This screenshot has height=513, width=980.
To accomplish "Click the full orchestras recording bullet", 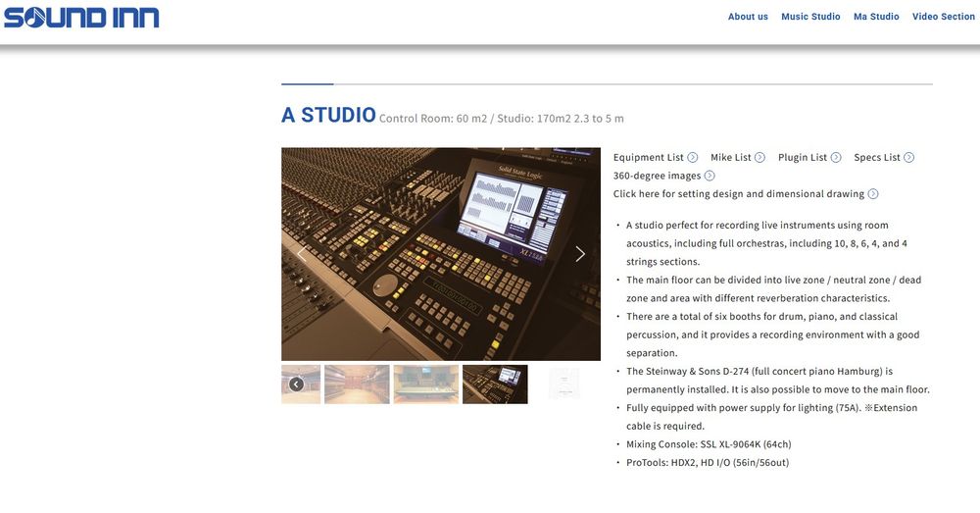I will tap(767, 243).
